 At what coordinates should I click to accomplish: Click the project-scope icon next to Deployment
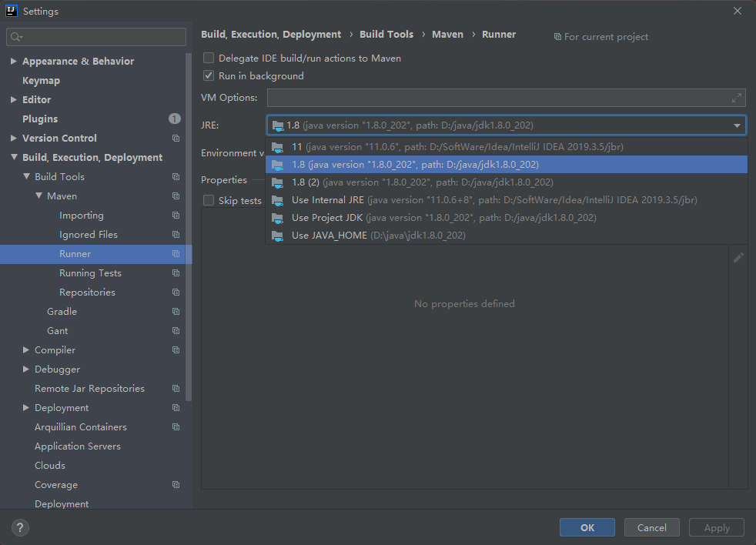coord(176,408)
